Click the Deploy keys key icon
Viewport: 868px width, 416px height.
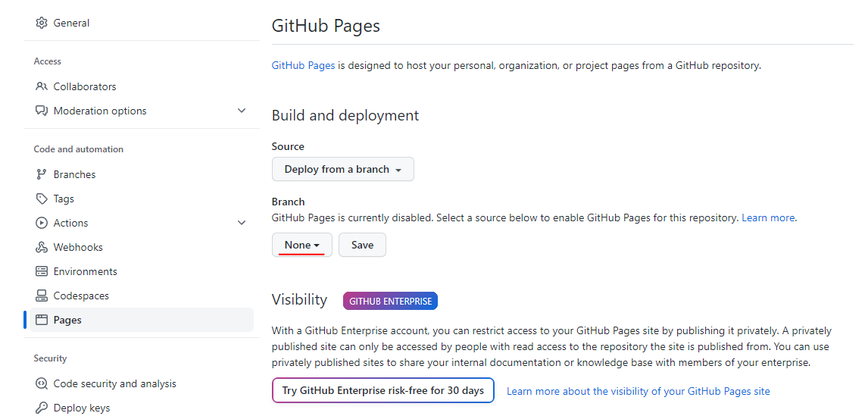(x=42, y=408)
